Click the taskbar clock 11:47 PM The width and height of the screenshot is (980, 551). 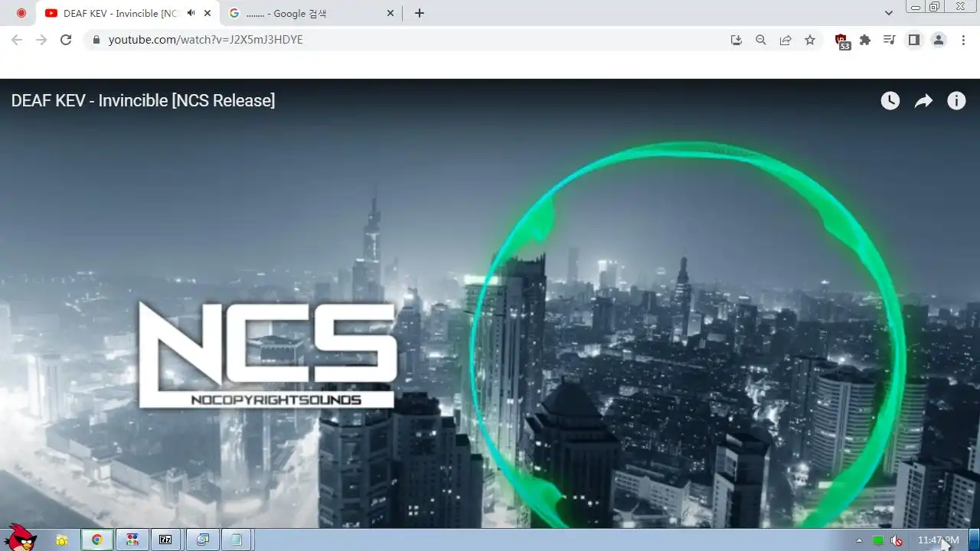click(x=938, y=540)
